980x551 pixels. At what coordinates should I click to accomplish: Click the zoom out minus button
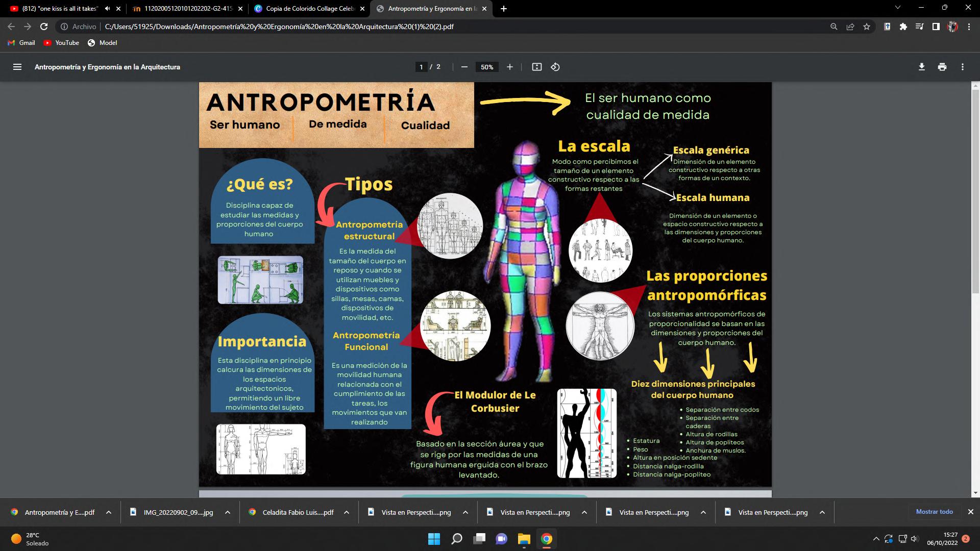pos(464,67)
